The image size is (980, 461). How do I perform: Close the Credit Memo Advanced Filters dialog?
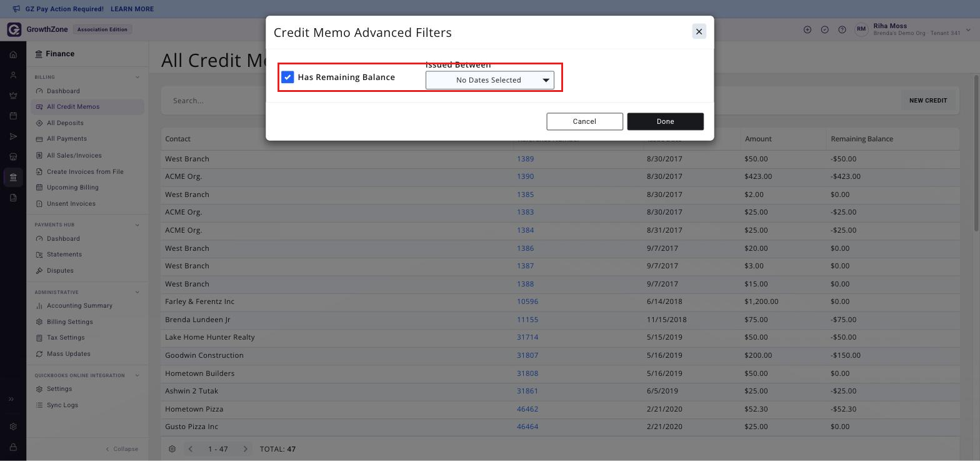[x=699, y=31]
